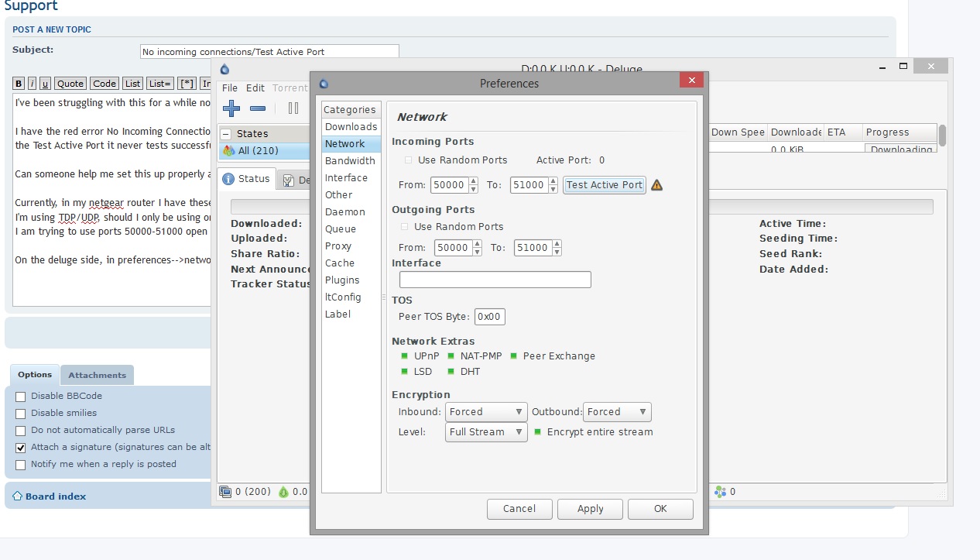Open the Outbound encryption dropdown

point(617,412)
